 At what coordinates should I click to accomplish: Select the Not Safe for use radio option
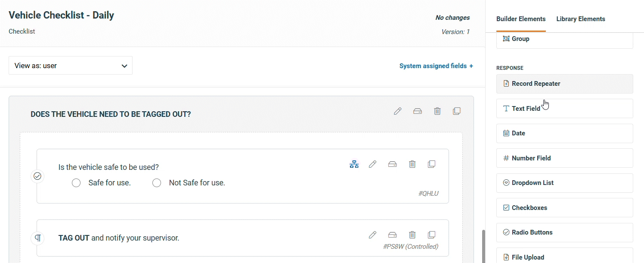[x=157, y=183]
